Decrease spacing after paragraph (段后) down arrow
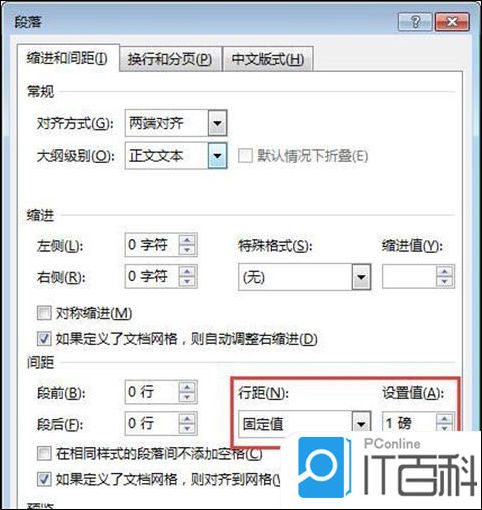This screenshot has width=482, height=510. coord(187,429)
